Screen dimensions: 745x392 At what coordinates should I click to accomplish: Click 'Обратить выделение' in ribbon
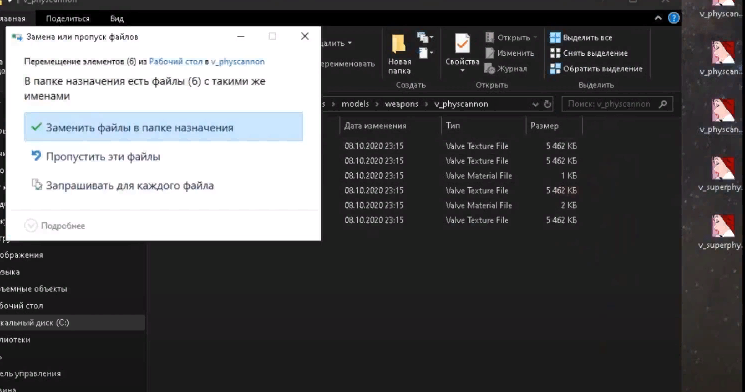596,68
